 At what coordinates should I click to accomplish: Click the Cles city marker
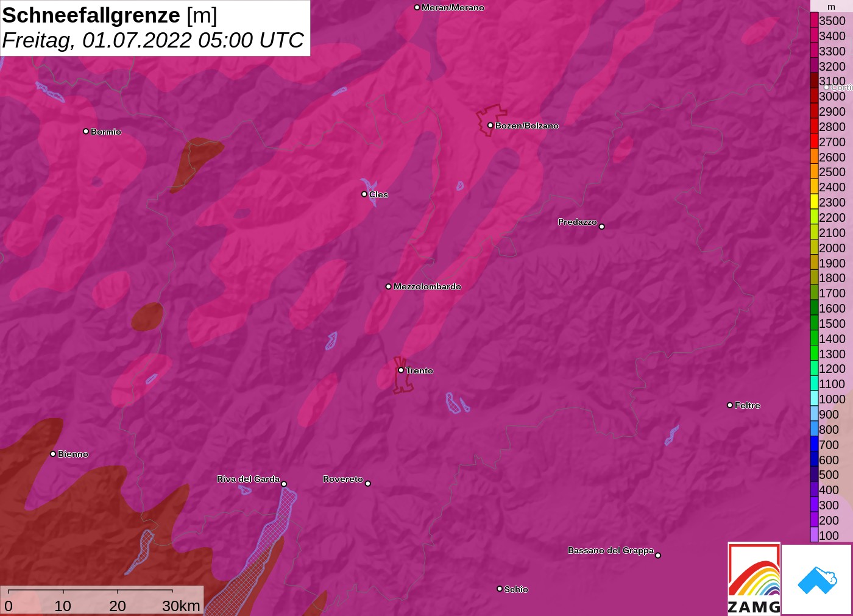pos(364,194)
